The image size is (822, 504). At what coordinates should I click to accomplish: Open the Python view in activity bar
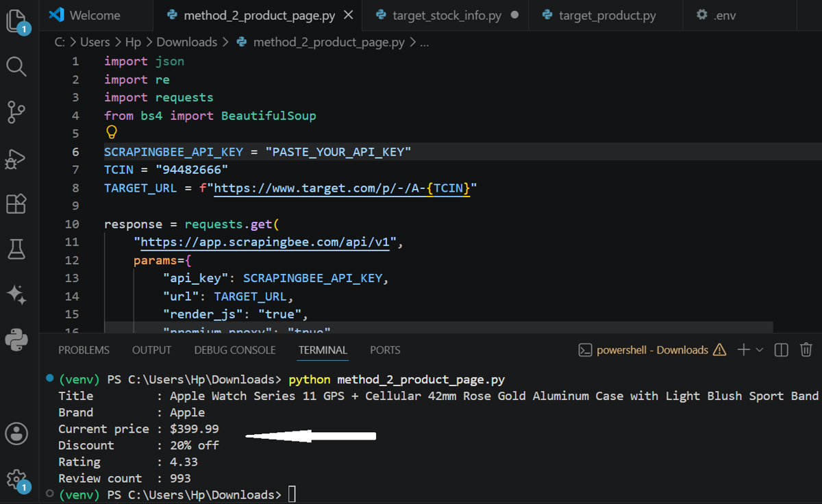pyautogui.click(x=16, y=340)
